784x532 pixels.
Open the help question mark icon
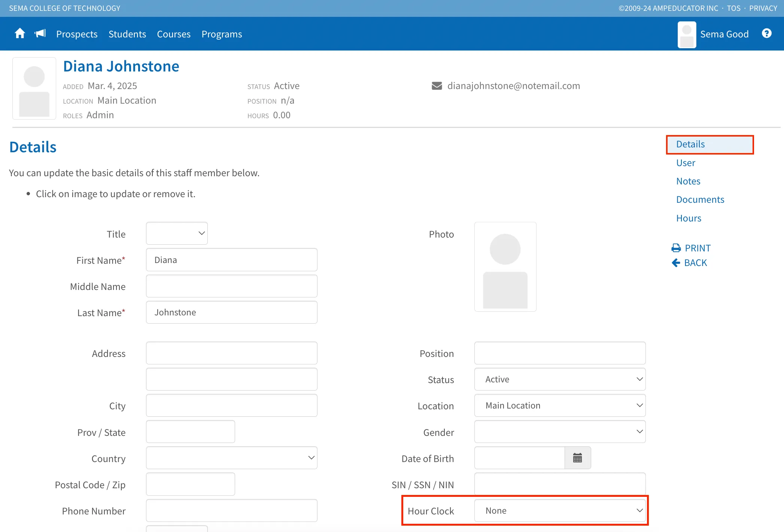766,34
